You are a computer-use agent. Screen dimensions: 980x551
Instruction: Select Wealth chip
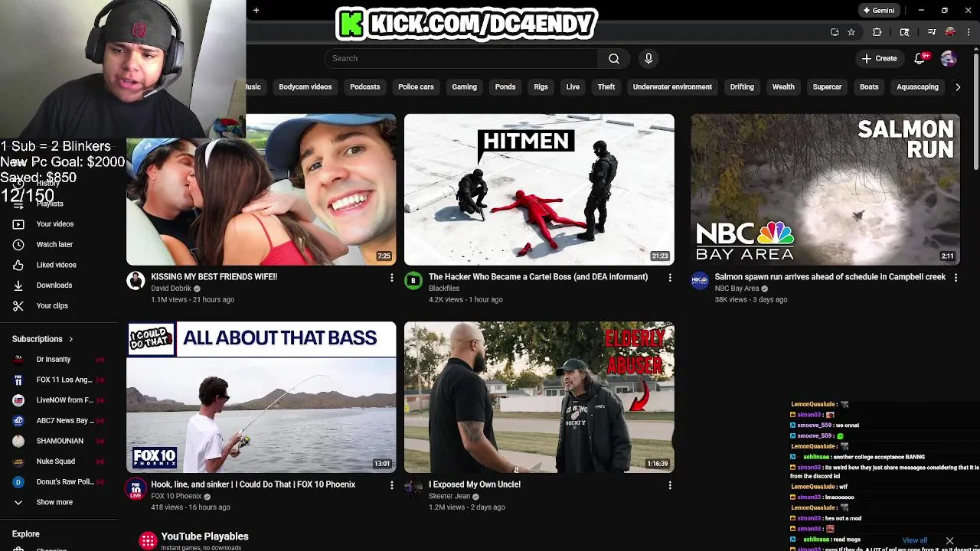[783, 86]
